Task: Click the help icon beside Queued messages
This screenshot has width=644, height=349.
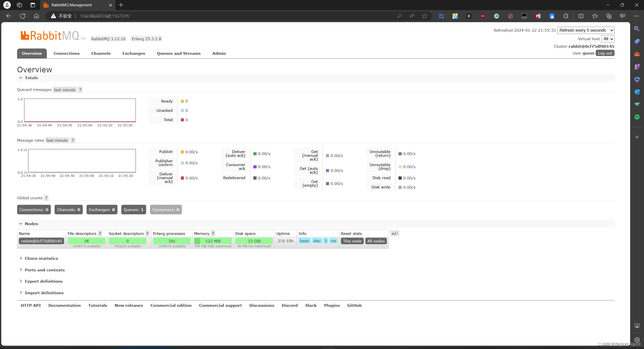Action: click(x=80, y=90)
